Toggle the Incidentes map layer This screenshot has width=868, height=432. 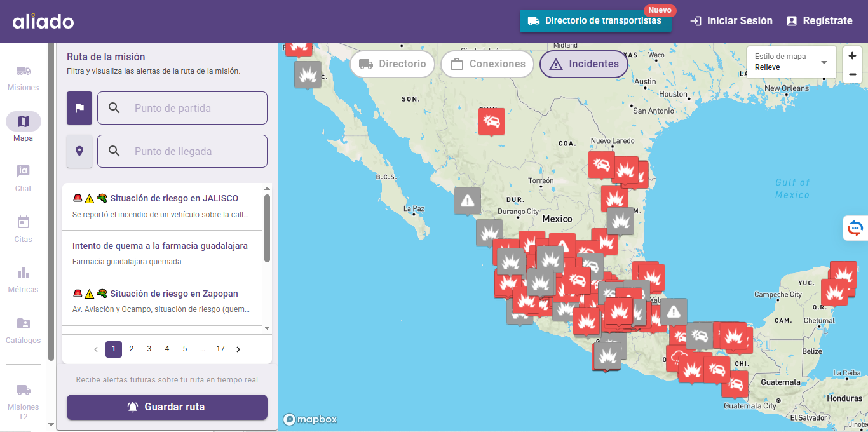pos(583,64)
